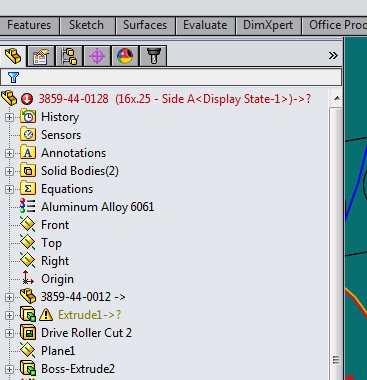Switch to the Evaluate tab
The width and height of the screenshot is (367, 380).
[x=205, y=25]
